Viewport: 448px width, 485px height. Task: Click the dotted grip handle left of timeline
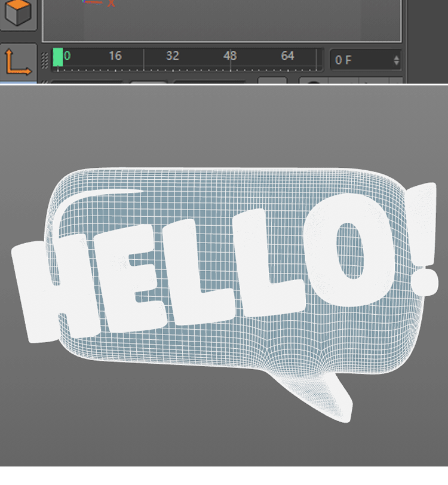tap(45, 60)
